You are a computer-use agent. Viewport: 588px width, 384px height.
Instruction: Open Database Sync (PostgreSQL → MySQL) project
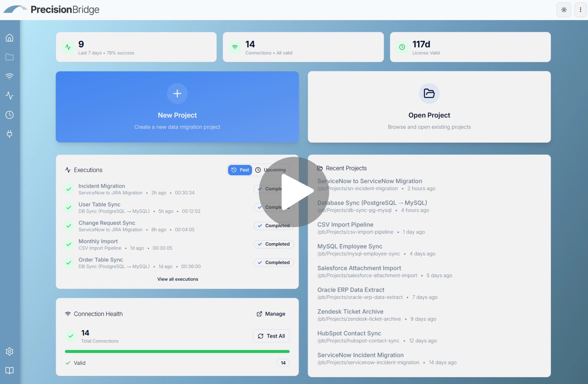373,206
